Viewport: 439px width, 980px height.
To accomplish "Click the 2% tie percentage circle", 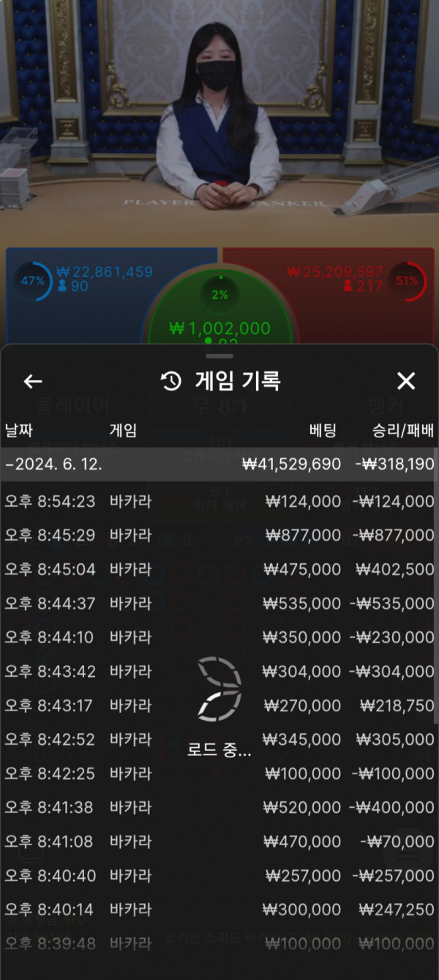I will tap(219, 294).
